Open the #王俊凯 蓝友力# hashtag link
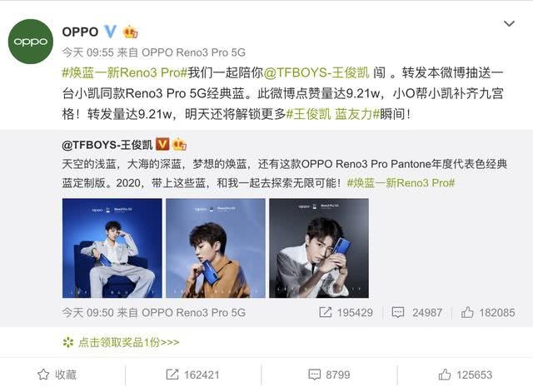The image size is (533, 392). pyautogui.click(x=333, y=114)
